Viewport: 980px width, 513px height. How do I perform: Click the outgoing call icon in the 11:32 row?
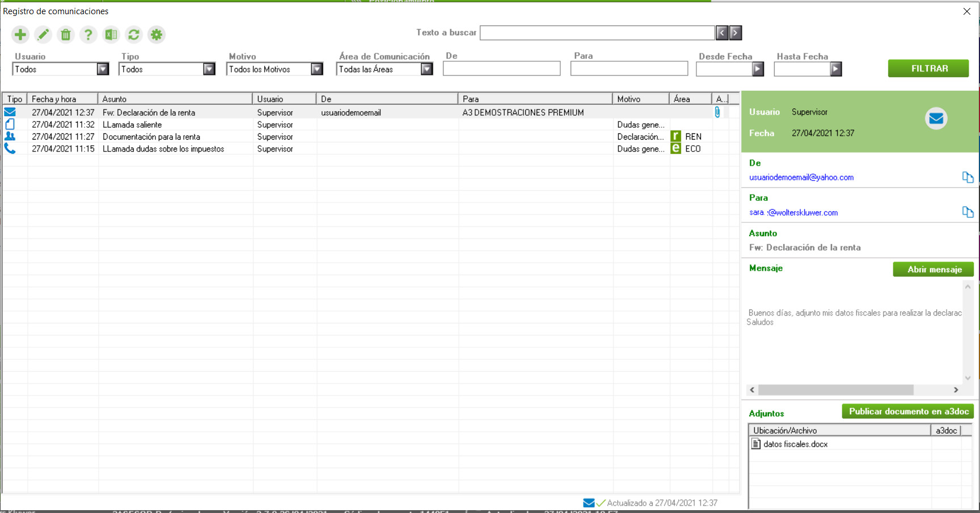[10, 124]
